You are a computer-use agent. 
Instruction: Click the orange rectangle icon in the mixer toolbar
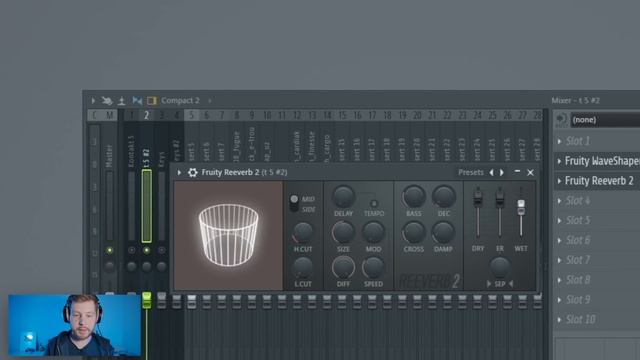pos(151,100)
